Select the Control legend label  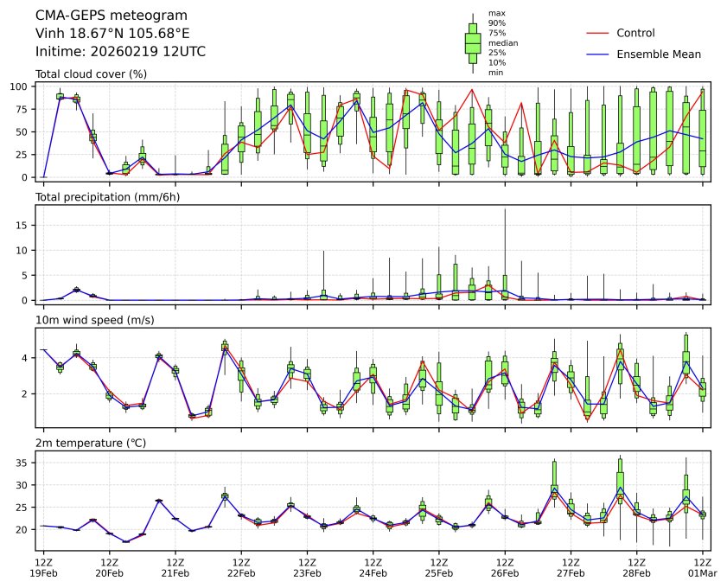pyautogui.click(x=635, y=33)
